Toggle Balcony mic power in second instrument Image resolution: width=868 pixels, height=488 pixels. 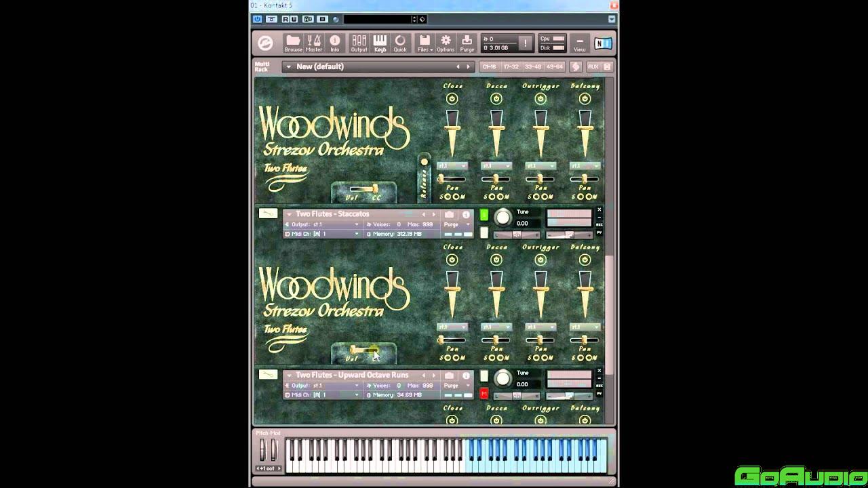coord(585,260)
